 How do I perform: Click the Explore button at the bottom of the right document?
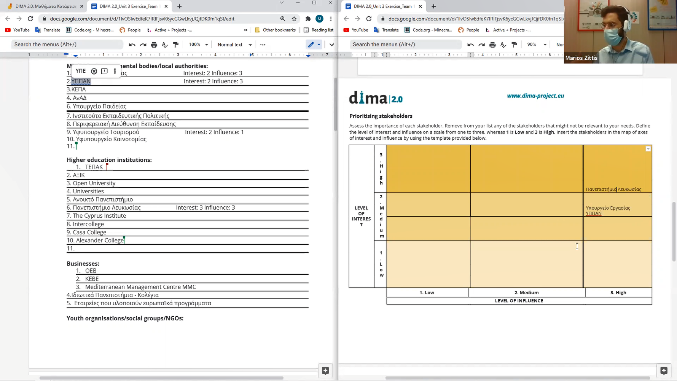tap(664, 371)
